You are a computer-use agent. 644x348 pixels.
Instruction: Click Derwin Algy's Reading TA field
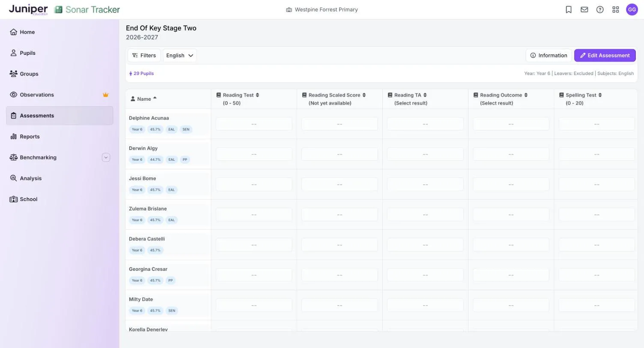(x=425, y=154)
